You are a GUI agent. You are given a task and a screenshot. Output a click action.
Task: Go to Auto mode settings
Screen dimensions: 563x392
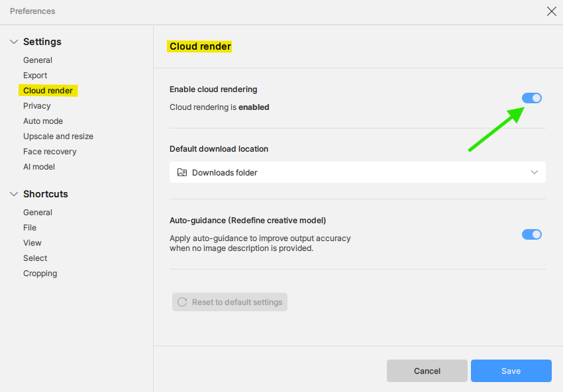pyautogui.click(x=43, y=121)
